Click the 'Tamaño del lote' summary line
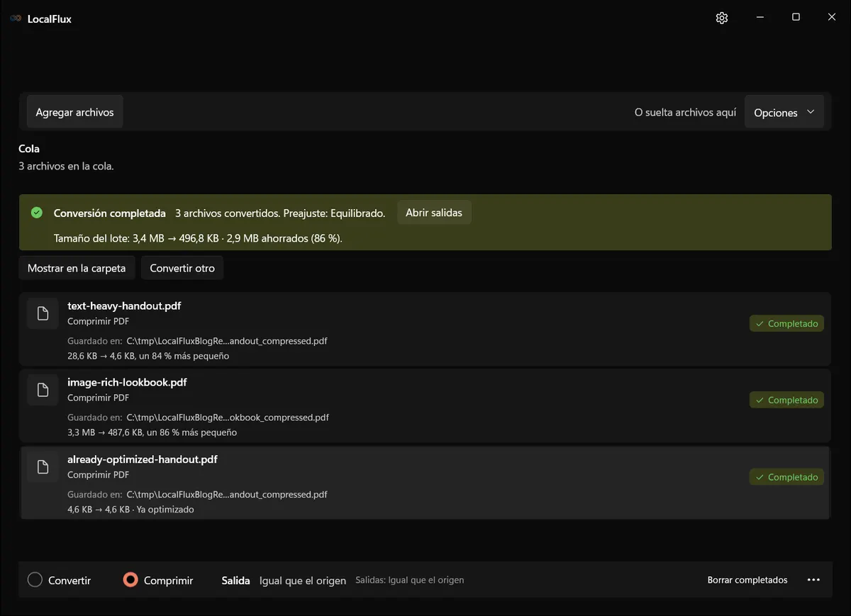Screen dimensions: 851x616 pyautogui.click(x=198, y=238)
